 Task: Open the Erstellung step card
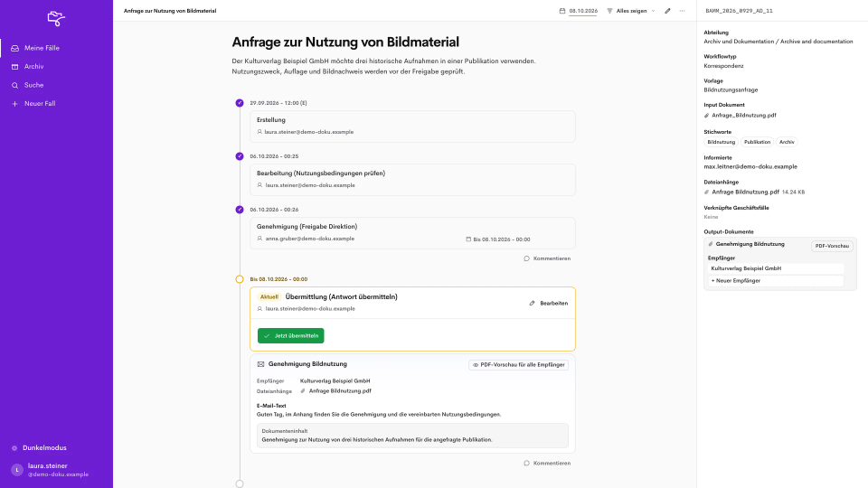412,127
